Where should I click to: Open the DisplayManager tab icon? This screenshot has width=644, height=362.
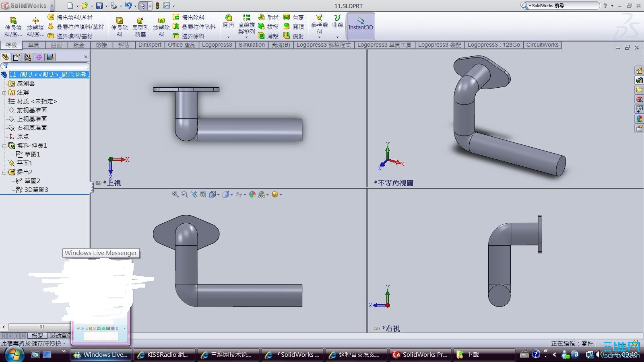pos(50,57)
